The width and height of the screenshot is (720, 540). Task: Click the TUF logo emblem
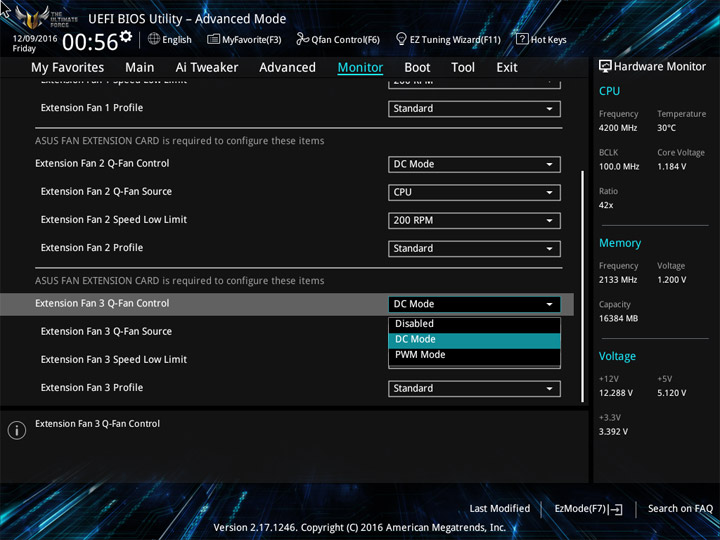32,18
